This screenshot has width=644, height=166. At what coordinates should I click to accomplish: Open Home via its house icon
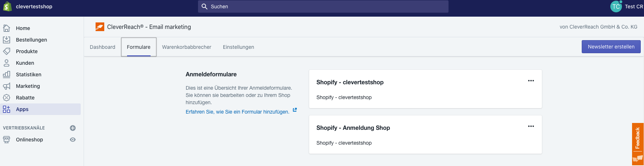point(7,28)
